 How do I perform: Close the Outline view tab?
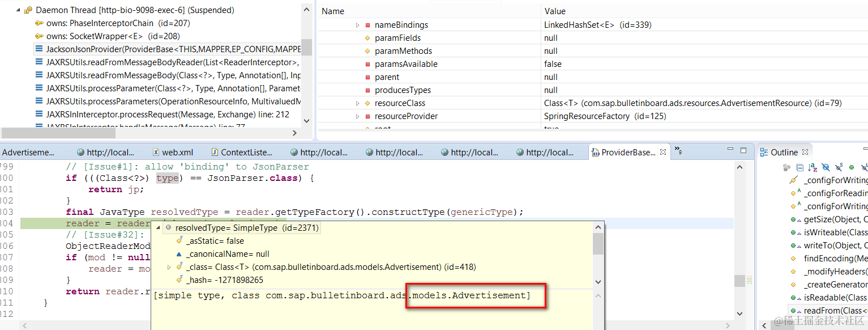tap(805, 153)
